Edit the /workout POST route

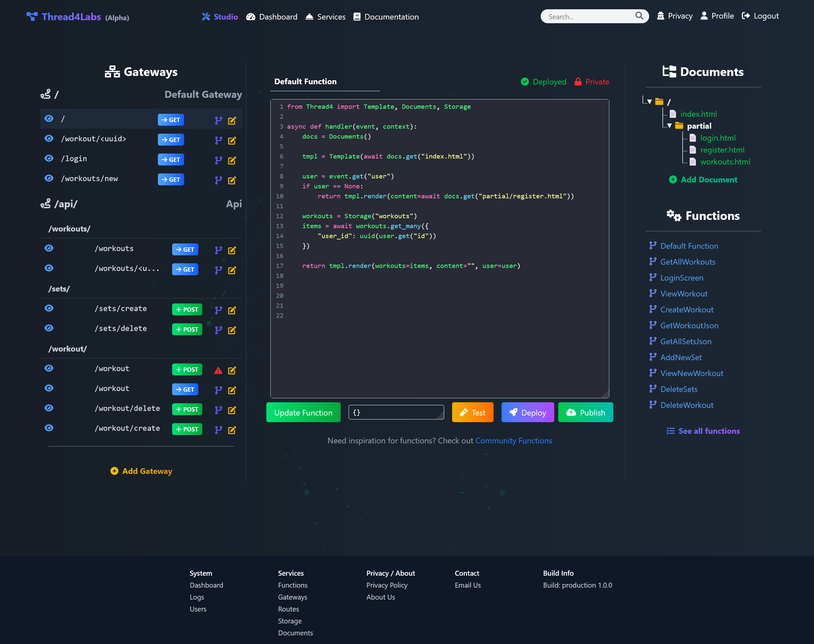pos(232,370)
